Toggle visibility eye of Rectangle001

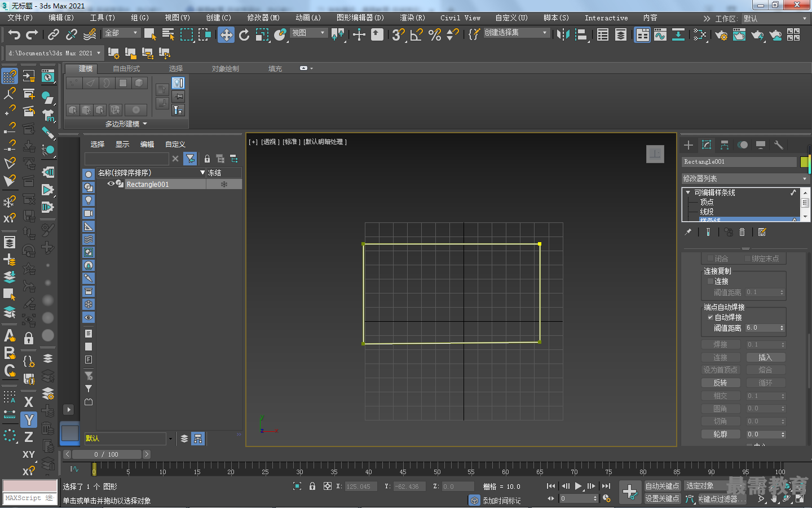pos(111,184)
